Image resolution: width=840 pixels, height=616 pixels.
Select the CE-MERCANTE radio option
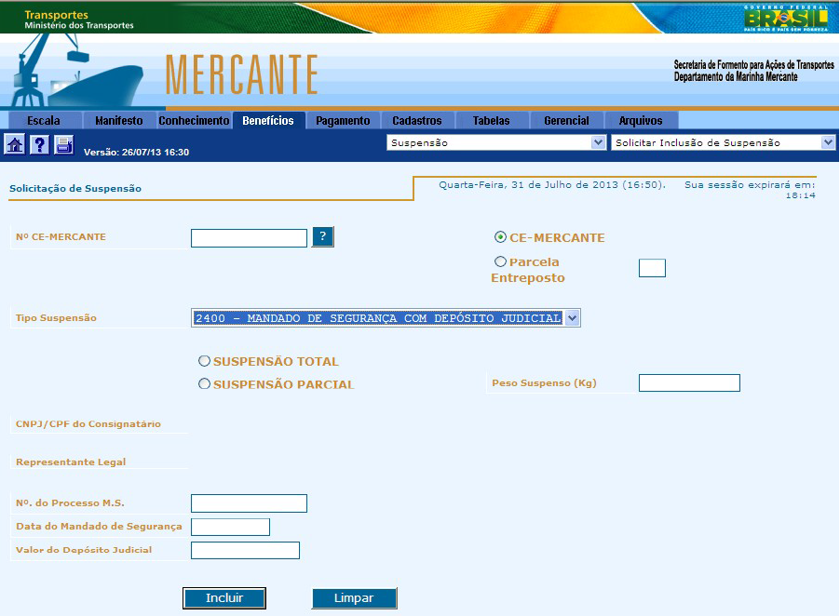pyautogui.click(x=500, y=237)
